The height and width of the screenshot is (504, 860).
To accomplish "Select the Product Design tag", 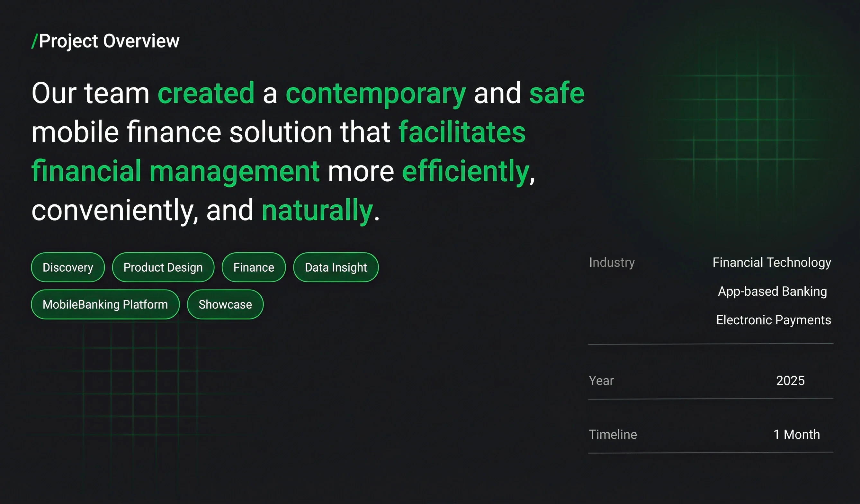I will click(163, 267).
